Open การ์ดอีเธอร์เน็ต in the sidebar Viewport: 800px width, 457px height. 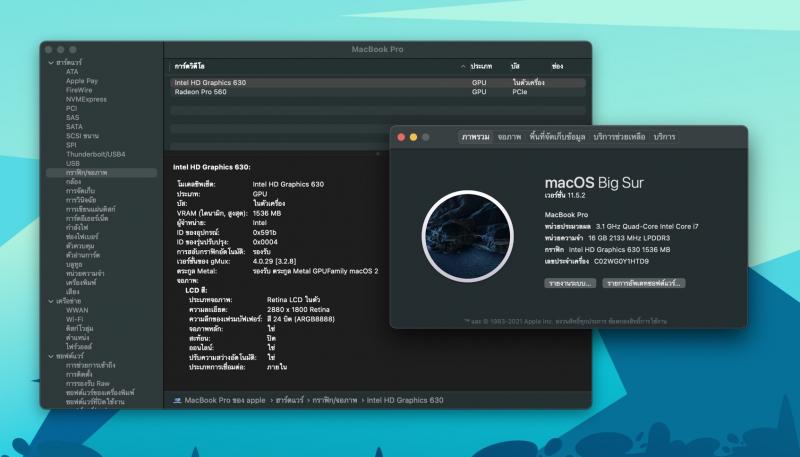click(87, 219)
